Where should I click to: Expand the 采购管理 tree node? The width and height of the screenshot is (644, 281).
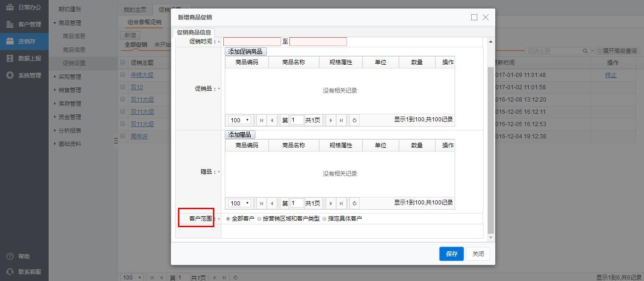click(x=69, y=77)
